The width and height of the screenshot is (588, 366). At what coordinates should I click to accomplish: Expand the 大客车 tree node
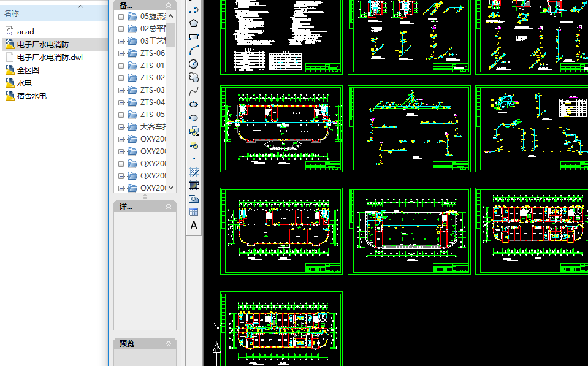[121, 127]
